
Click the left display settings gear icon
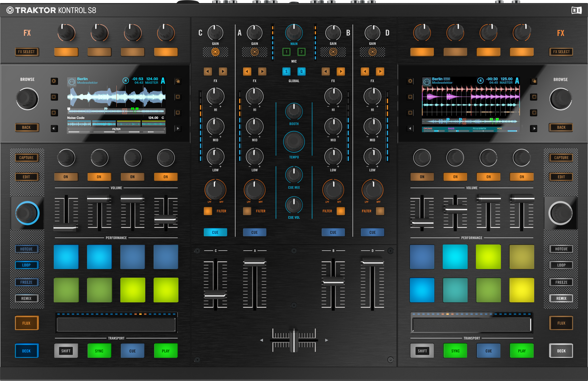pos(54,81)
